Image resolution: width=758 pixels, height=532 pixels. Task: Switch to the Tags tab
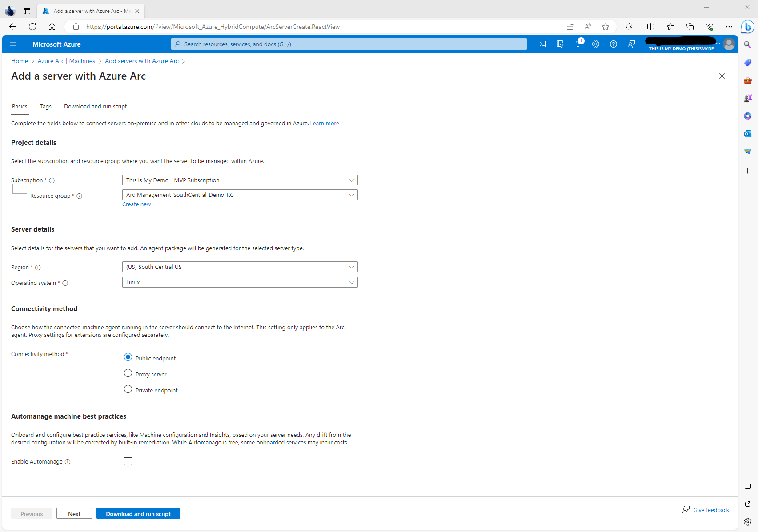tap(46, 107)
